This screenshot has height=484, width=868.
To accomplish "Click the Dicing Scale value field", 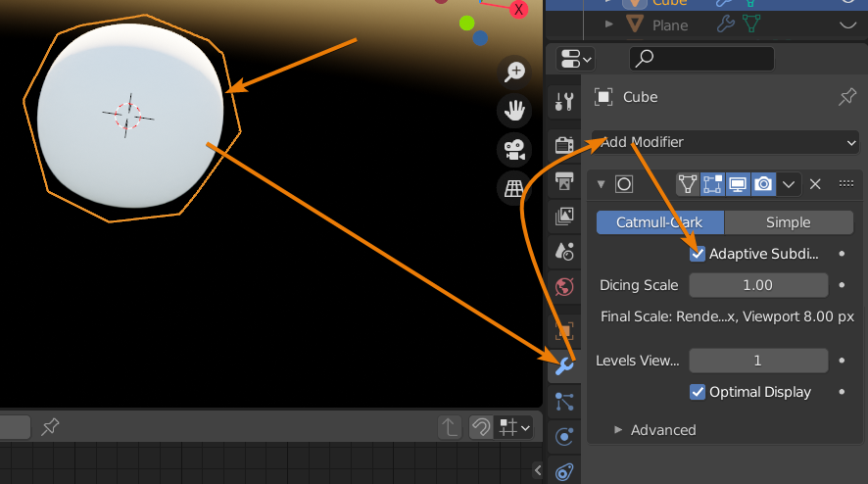I will (x=758, y=285).
